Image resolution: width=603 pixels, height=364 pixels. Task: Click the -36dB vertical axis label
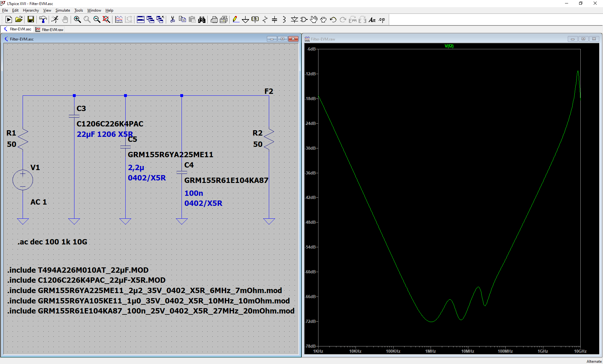tap(310, 173)
